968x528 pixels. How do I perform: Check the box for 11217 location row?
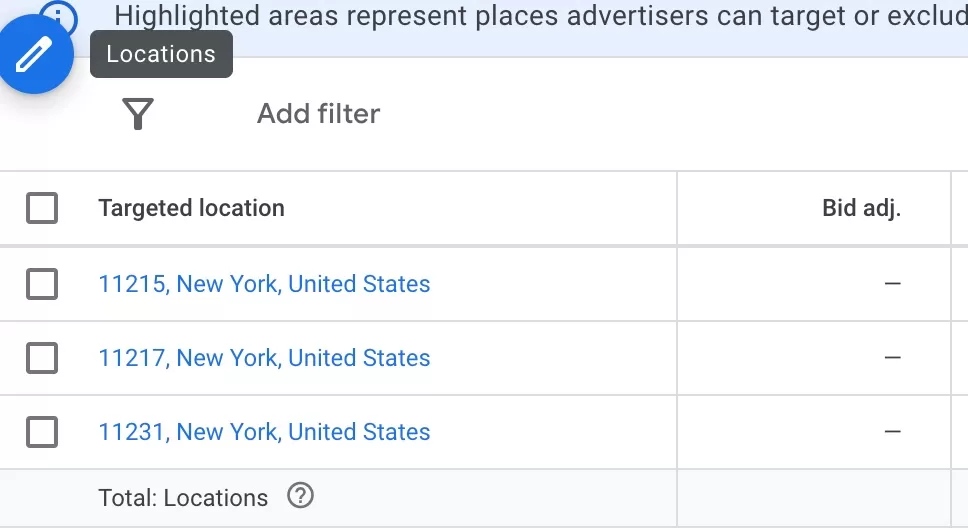coord(42,358)
